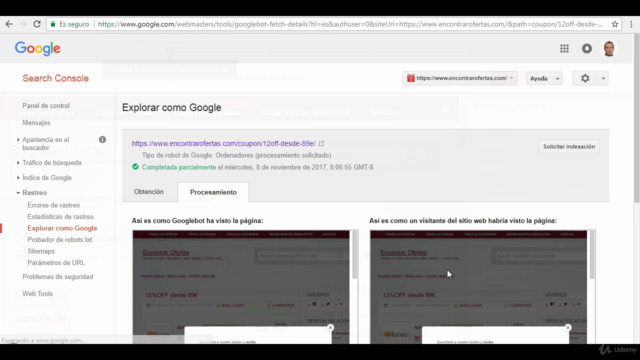The image size is (640, 360).
Task: Click the Search Console title link
Action: point(56,78)
